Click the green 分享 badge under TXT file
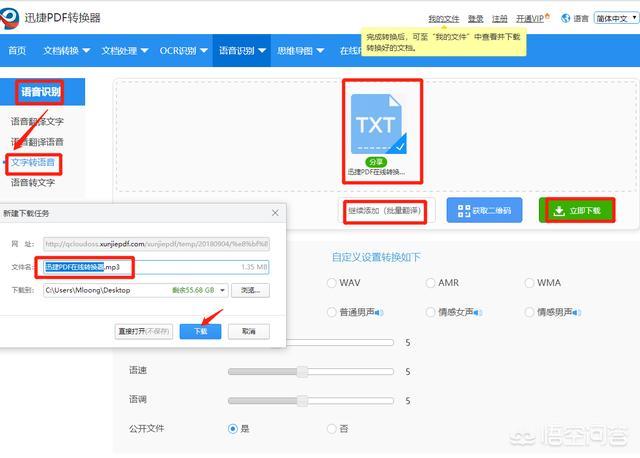Screen dimensions: 640x458 376,162
